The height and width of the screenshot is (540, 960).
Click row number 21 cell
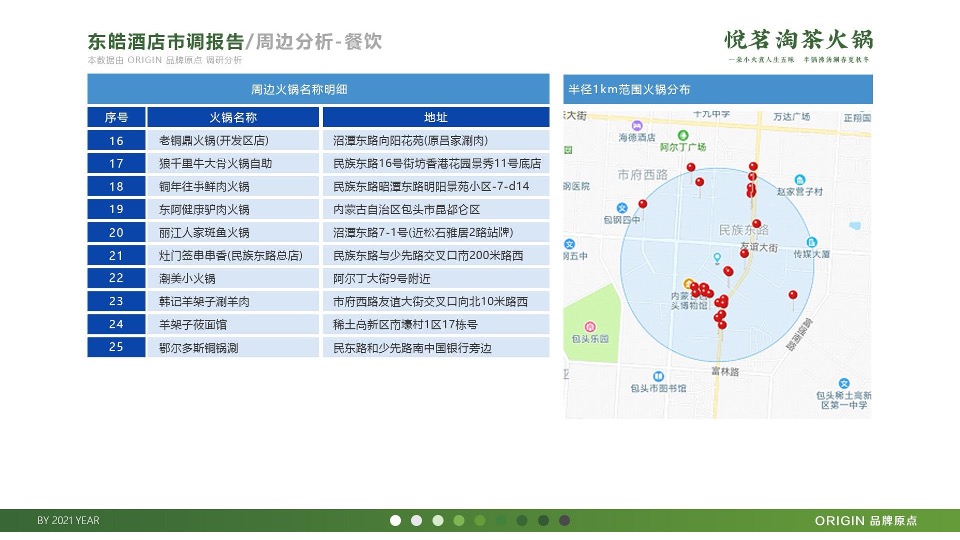pos(116,255)
